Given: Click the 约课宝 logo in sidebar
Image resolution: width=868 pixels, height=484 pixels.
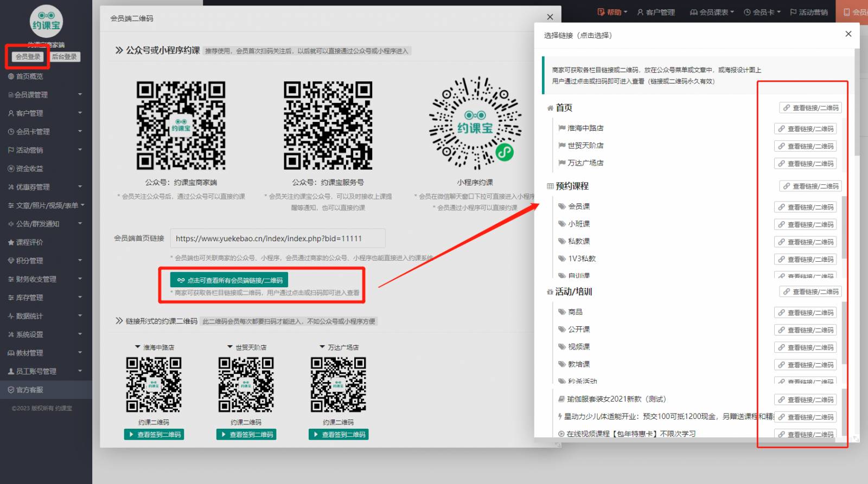Looking at the screenshot, I should pyautogui.click(x=46, y=22).
